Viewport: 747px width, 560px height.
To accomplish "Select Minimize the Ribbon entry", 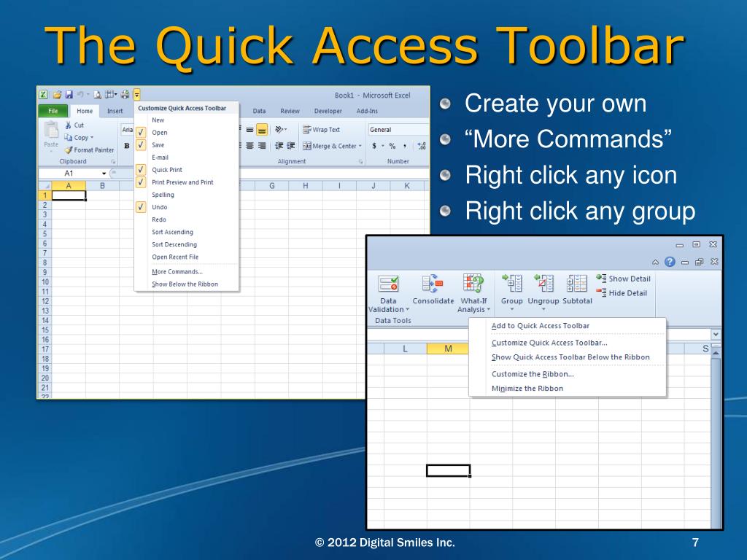I will point(568,388).
